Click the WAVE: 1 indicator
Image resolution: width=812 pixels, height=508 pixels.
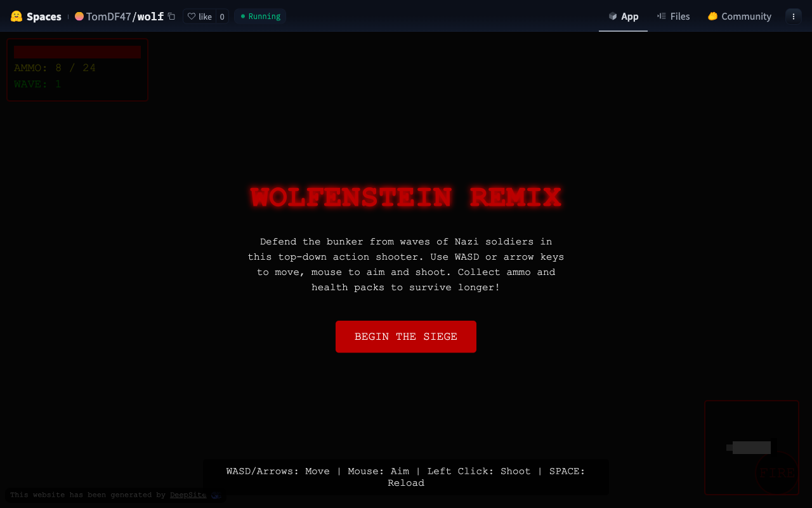[37, 84]
